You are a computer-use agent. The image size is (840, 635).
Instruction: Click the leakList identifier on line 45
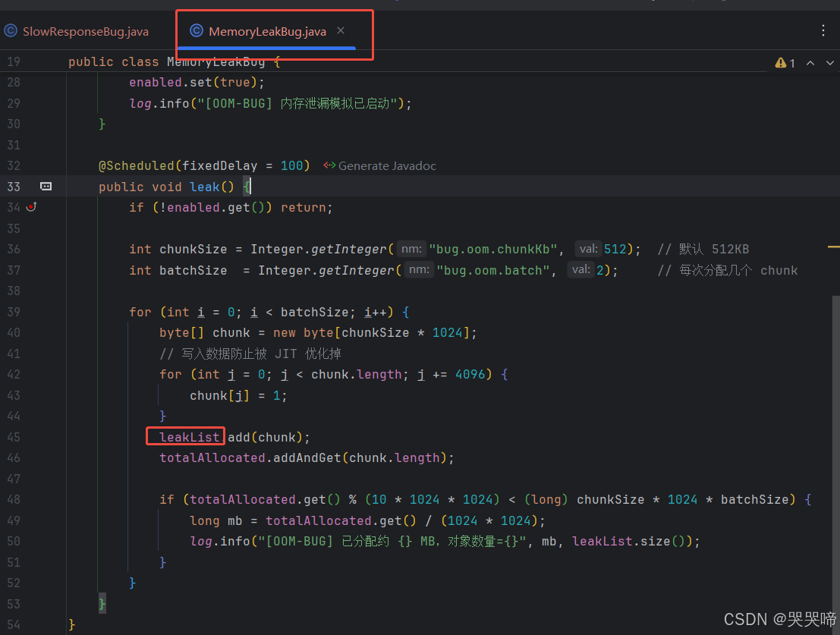coord(190,438)
